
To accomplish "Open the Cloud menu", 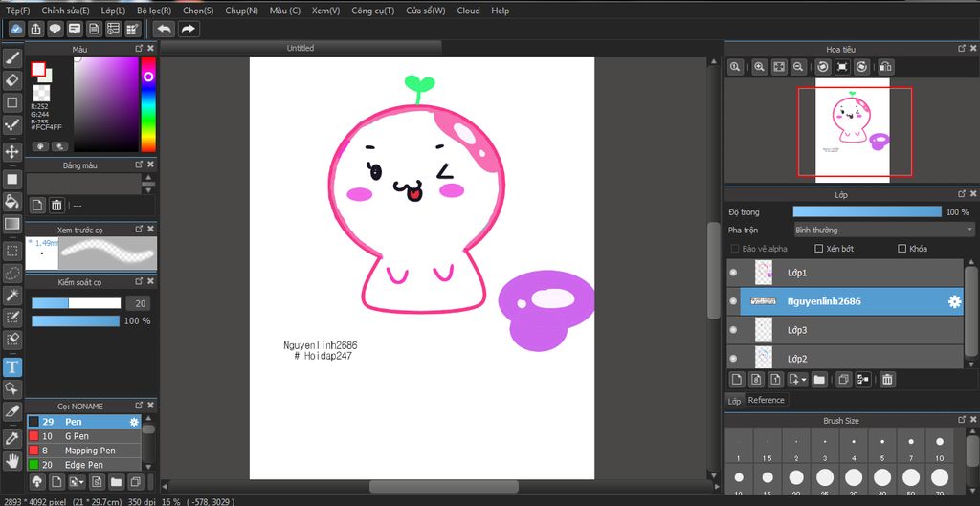I will (x=468, y=11).
